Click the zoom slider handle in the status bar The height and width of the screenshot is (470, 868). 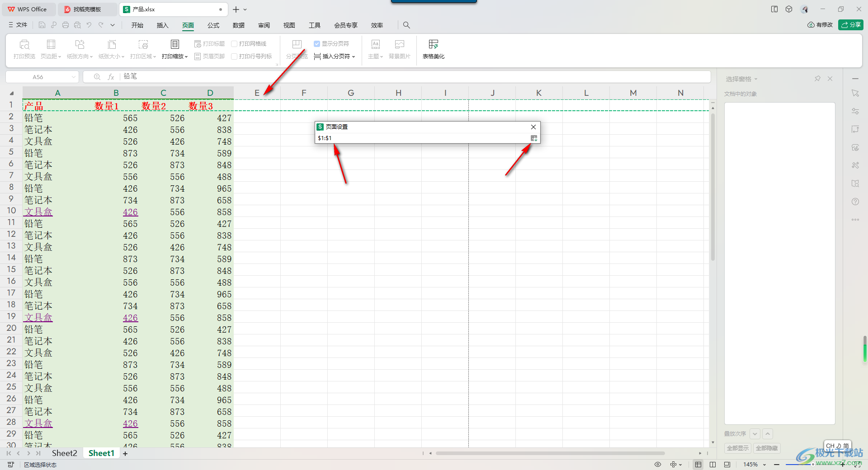tap(812, 464)
